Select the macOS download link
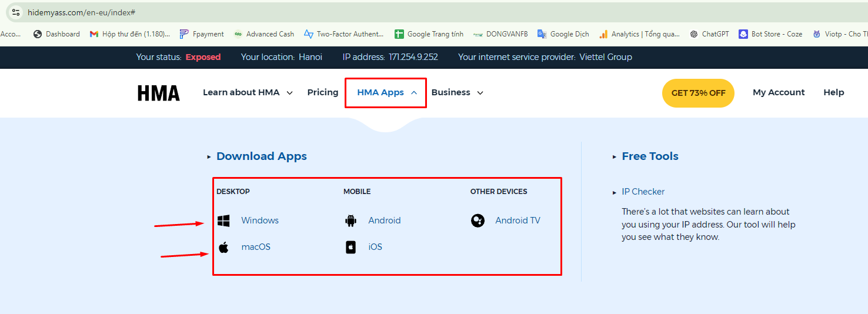This screenshot has width=868, height=314. point(256,247)
